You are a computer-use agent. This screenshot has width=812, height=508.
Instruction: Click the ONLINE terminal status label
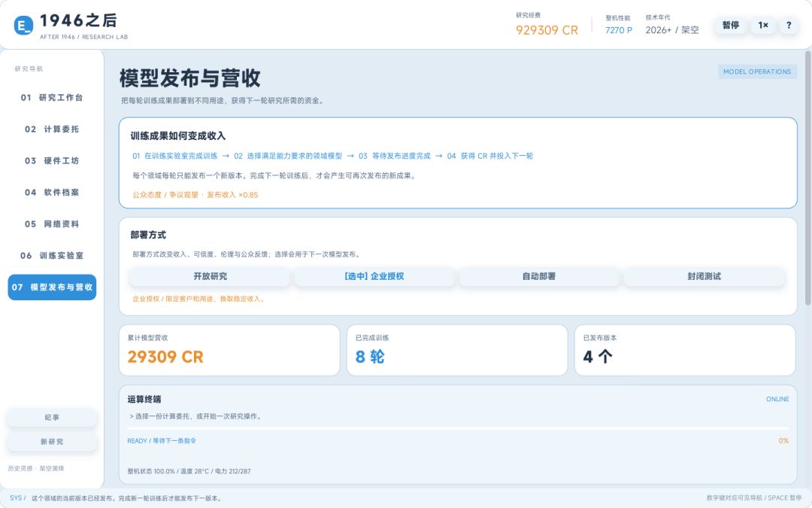pyautogui.click(x=777, y=399)
